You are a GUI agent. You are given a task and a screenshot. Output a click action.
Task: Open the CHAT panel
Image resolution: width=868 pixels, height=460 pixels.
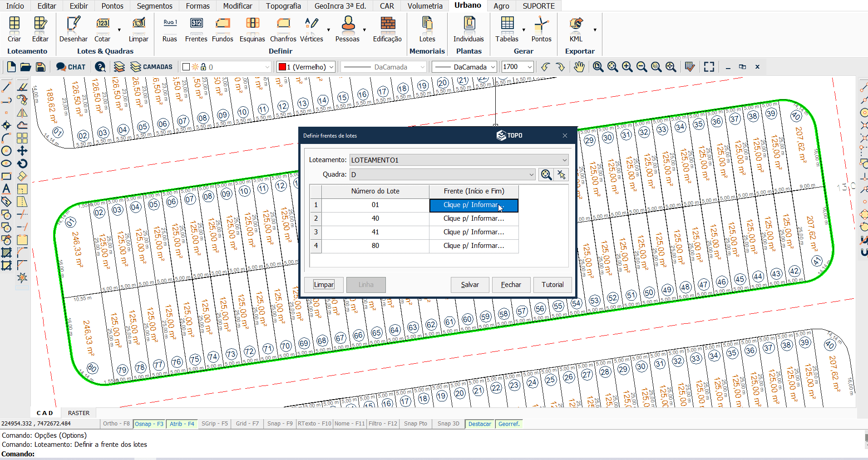[71, 67]
